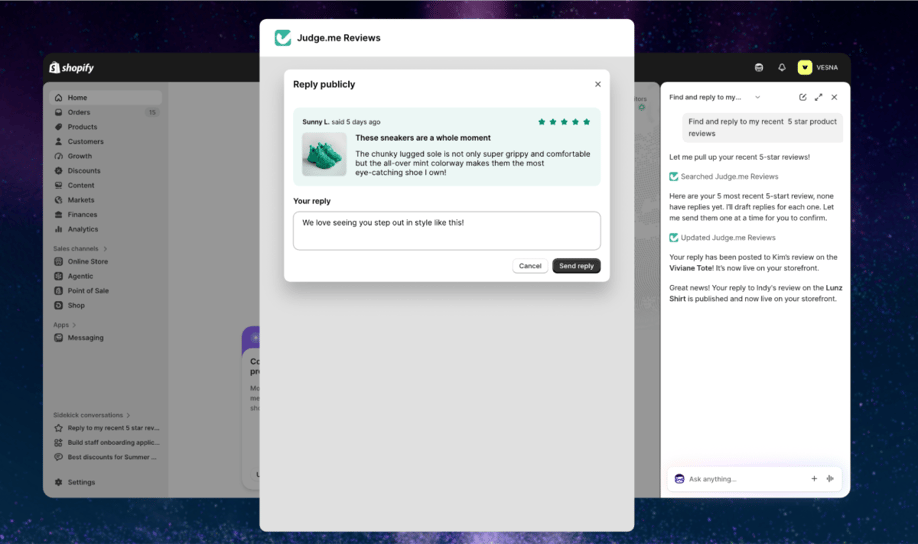Click the Point of Sale icon
Image resolution: width=918 pixels, height=544 pixels.
tap(59, 291)
